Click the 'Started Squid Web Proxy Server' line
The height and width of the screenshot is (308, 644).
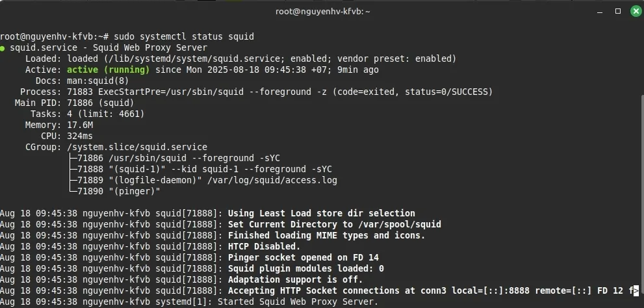point(297,302)
